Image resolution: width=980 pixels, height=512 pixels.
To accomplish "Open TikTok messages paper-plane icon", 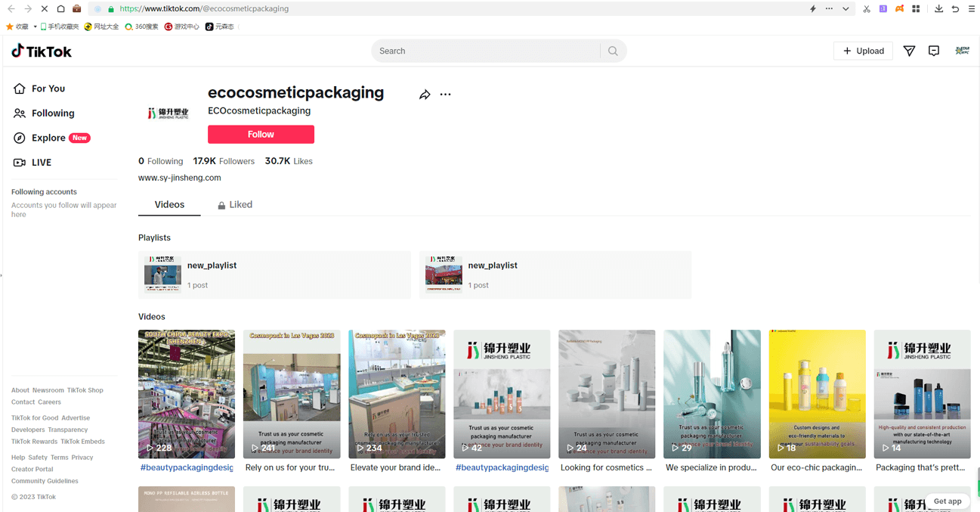I will 909,51.
